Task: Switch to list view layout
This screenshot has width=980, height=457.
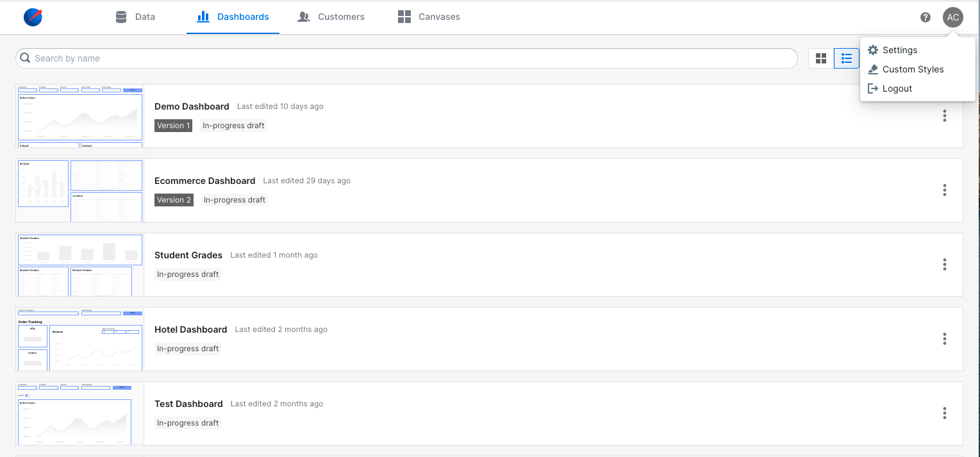Action: tap(846, 58)
